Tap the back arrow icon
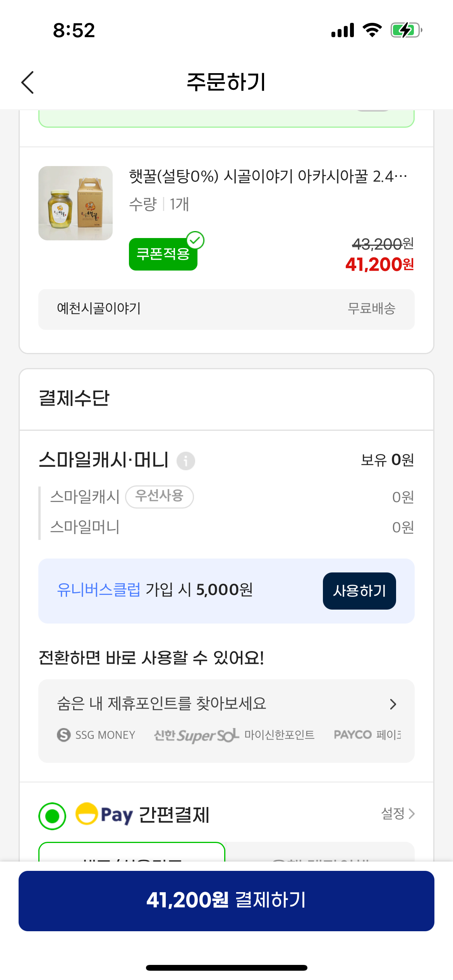 28,82
